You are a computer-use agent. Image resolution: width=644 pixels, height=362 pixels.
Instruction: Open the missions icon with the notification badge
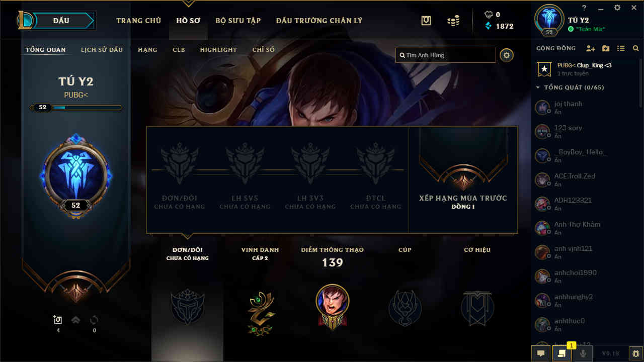562,353
